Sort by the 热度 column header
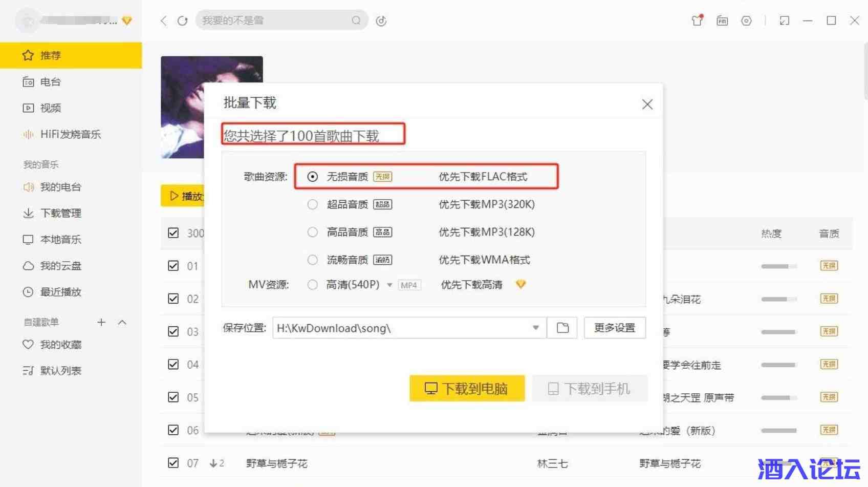 pos(771,234)
